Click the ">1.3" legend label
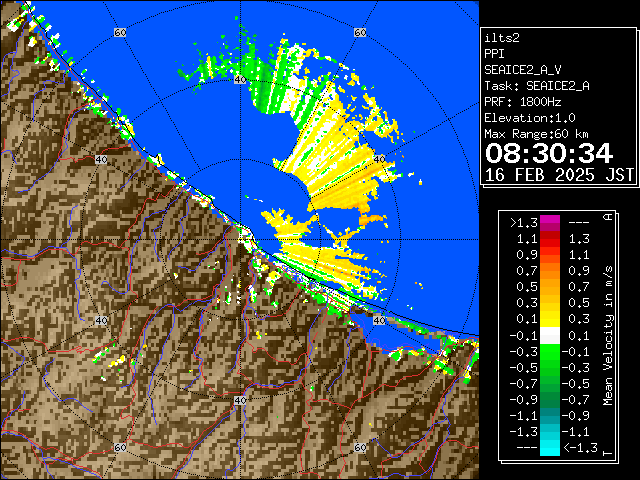 [523, 223]
